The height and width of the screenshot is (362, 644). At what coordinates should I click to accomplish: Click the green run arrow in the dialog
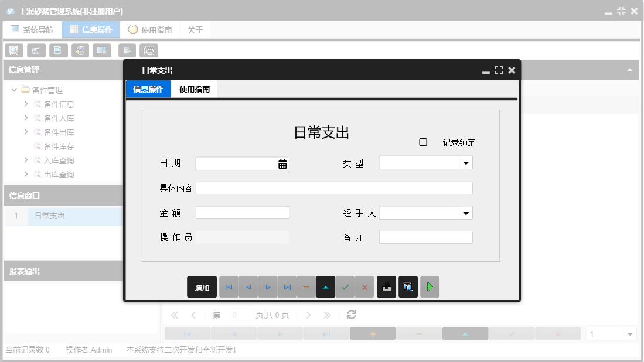pyautogui.click(x=430, y=286)
